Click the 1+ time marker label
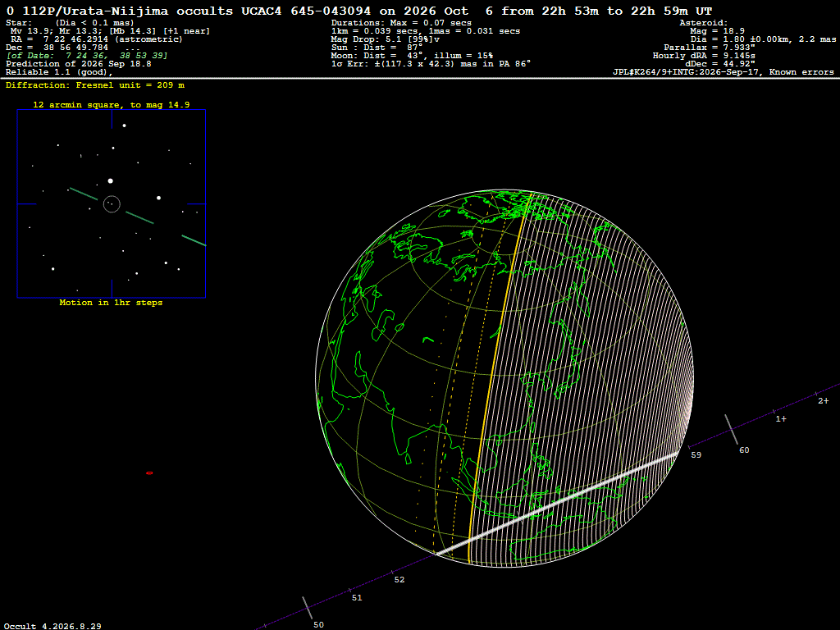 (781, 419)
